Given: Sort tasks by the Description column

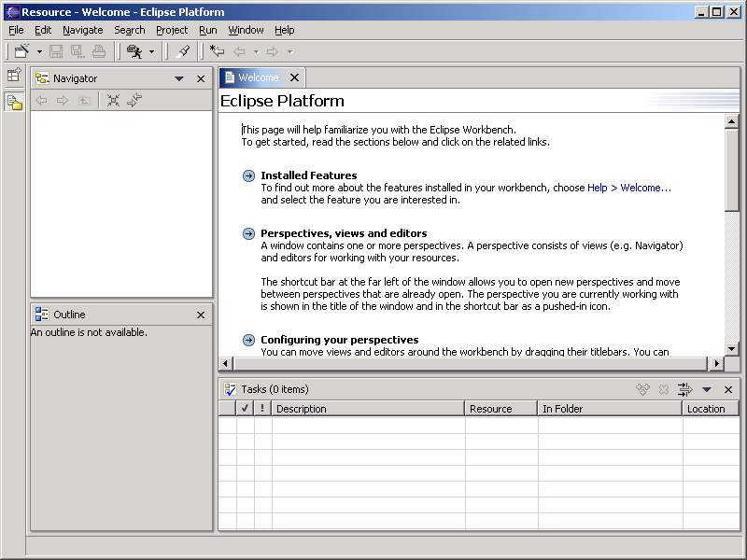Looking at the screenshot, I should pos(368,409).
